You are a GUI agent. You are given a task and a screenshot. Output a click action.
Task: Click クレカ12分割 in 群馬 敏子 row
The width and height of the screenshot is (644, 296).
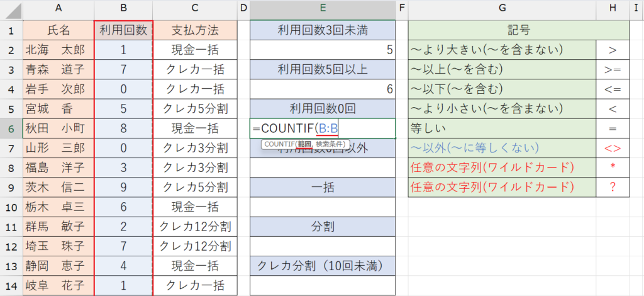coord(195,227)
